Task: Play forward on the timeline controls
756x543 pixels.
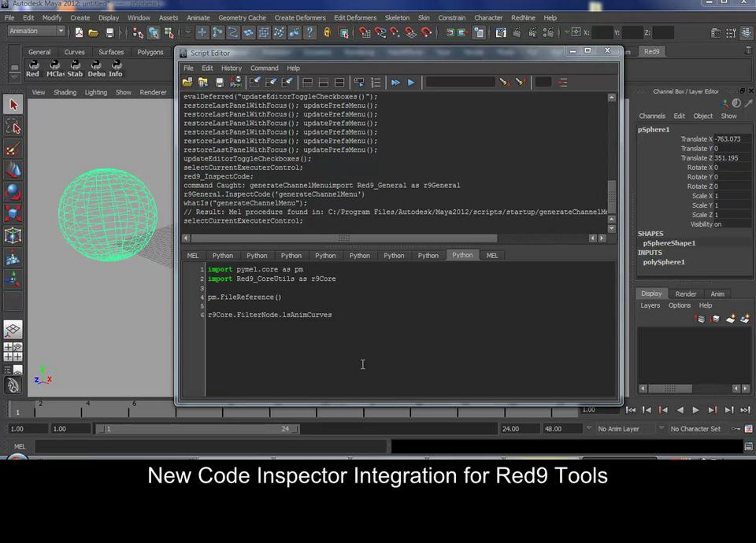Action: point(695,410)
